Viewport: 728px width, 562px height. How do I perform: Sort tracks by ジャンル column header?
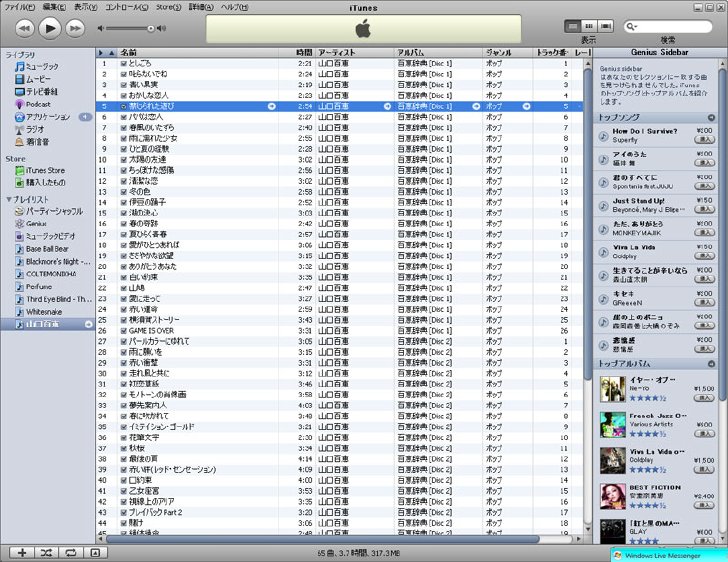pos(508,53)
